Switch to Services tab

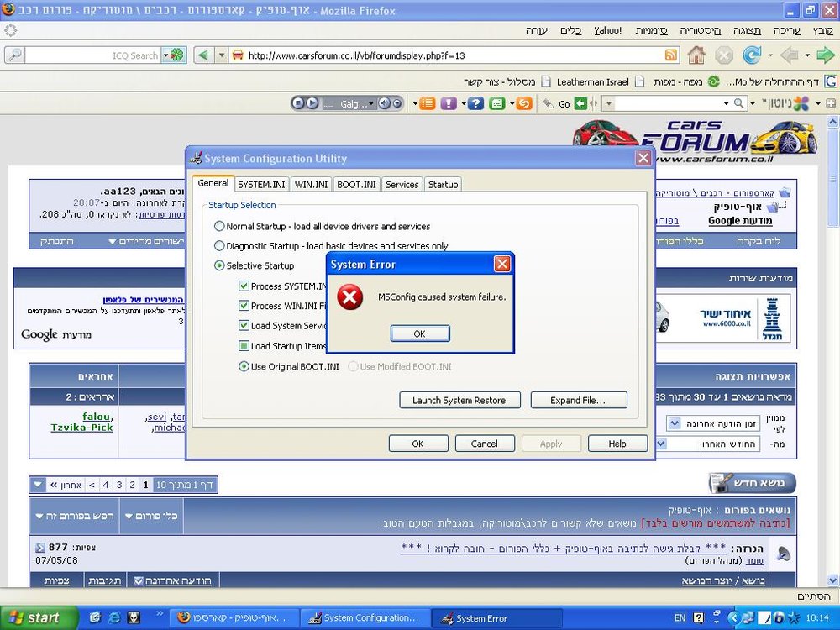point(402,184)
